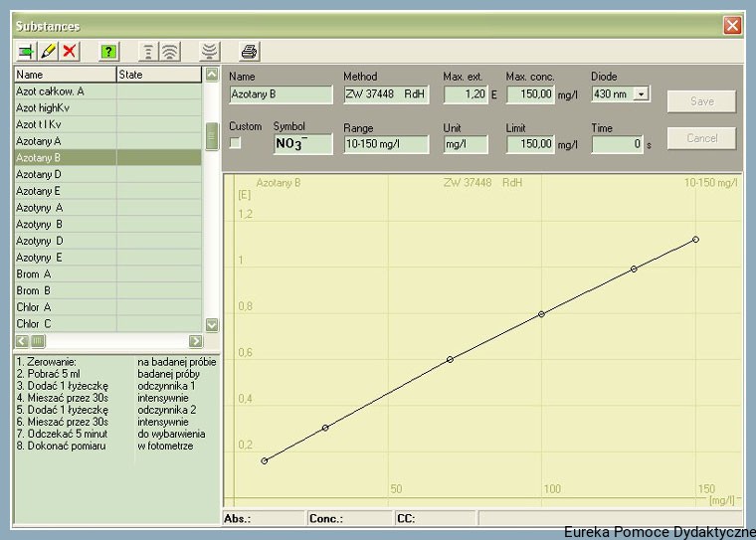Screen dimensions: 756x540
Task: Click the pencil edit substance icon
Action: 48,51
